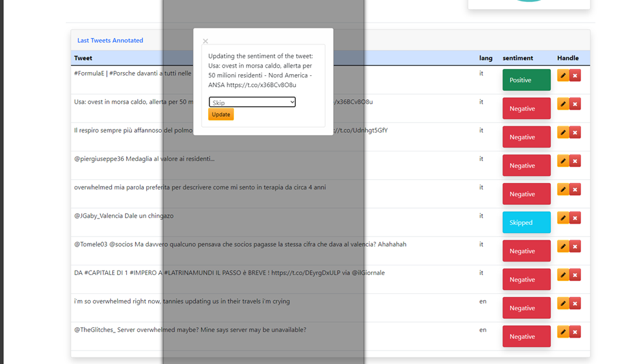Image resolution: width=621 pixels, height=364 pixels.
Task: Remove the 'i'm so overwhelmed right now' tweet
Action: 575,303
